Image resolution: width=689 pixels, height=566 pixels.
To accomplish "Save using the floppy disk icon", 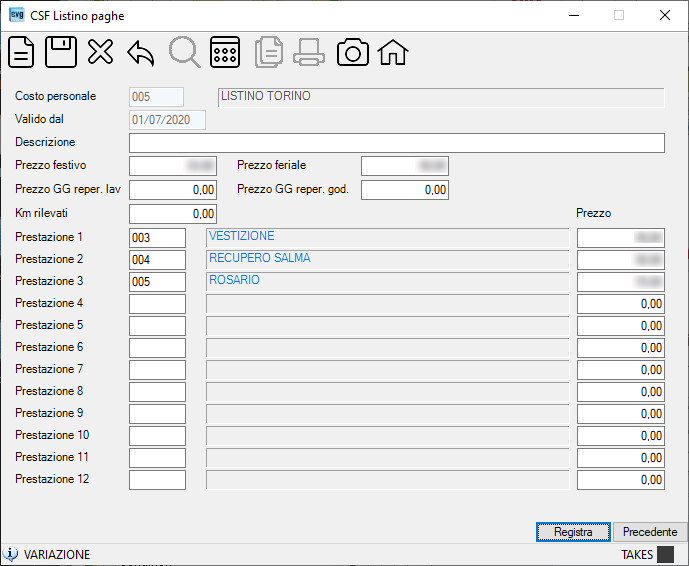I will (61, 52).
